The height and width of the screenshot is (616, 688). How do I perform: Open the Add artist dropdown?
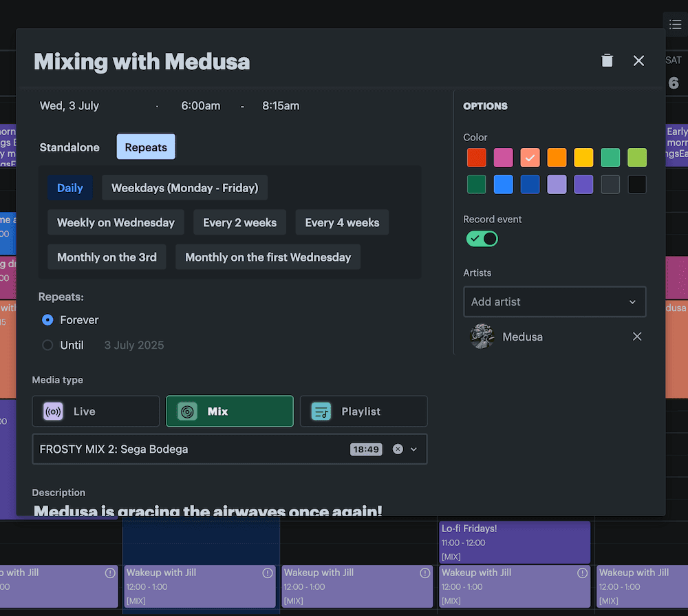tap(555, 302)
